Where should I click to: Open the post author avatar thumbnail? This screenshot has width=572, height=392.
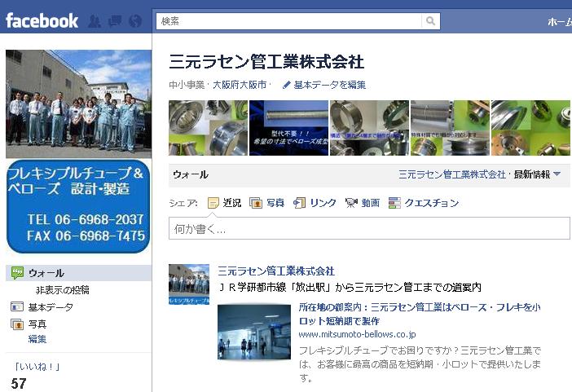click(x=189, y=284)
